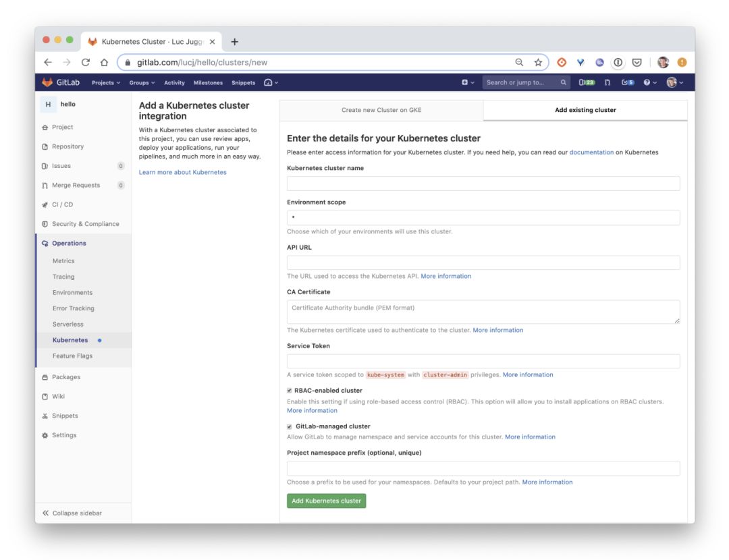Click the Kubernetes cluster name field

coord(483,184)
